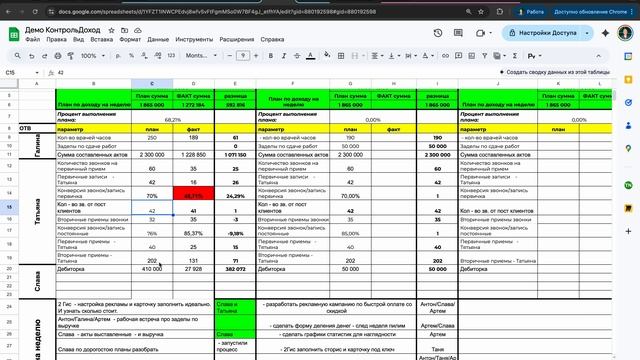Insert a chart
Screen dimensions: 640x360
click(x=471, y=56)
